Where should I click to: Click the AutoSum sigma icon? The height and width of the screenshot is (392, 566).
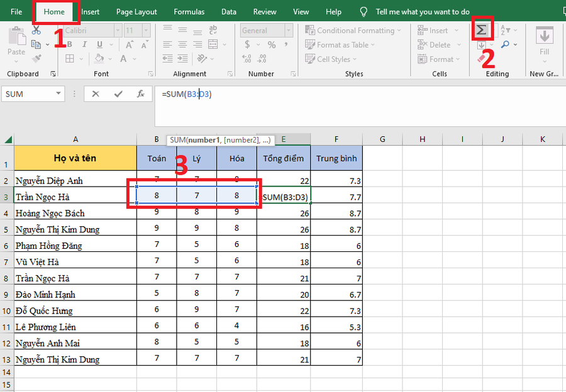click(x=481, y=30)
